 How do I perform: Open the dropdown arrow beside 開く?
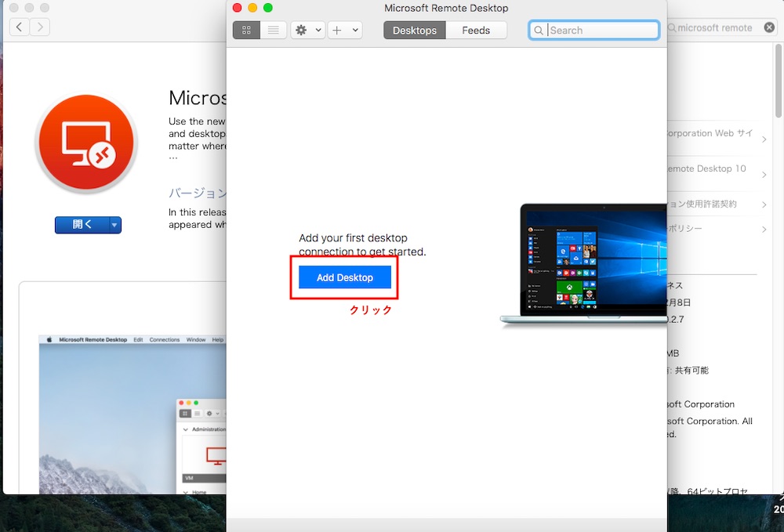click(x=114, y=225)
